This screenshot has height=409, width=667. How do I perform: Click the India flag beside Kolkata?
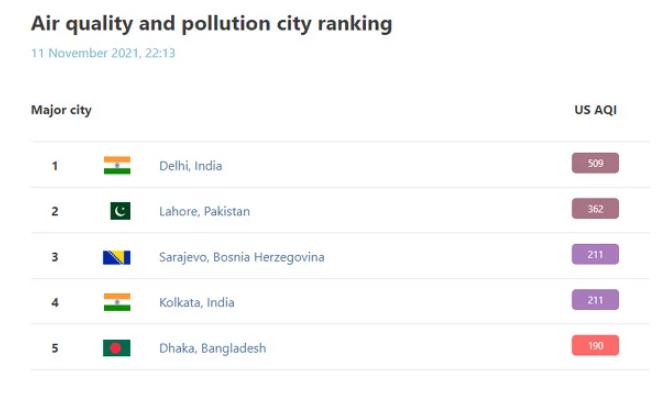[x=117, y=302]
